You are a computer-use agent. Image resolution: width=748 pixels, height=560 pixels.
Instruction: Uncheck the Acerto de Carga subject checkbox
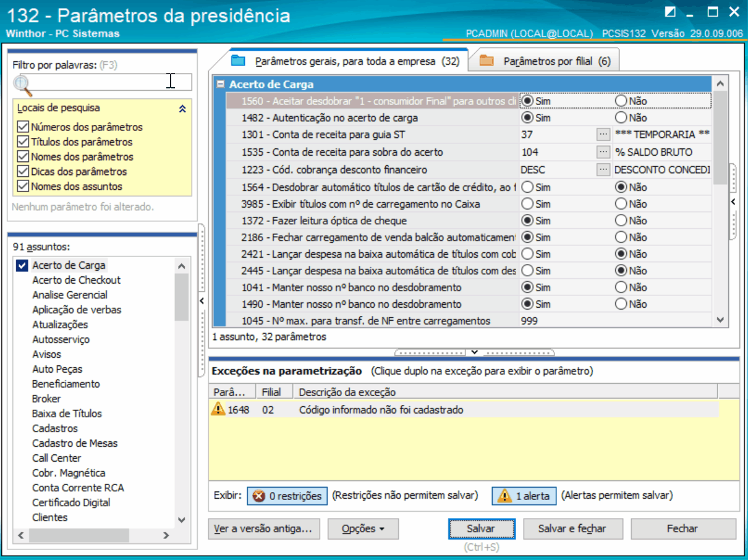click(22, 265)
